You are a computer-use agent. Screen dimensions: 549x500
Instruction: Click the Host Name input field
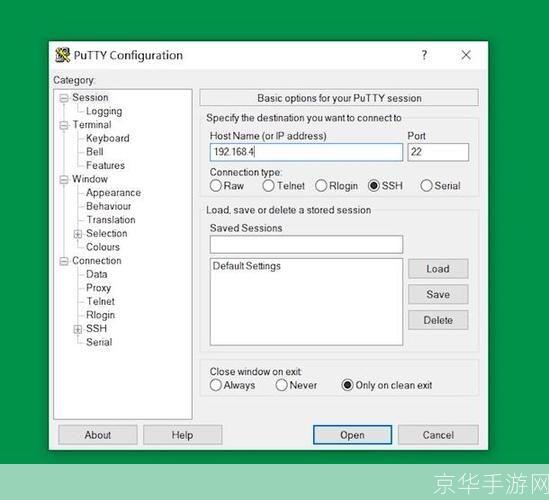tap(306, 152)
